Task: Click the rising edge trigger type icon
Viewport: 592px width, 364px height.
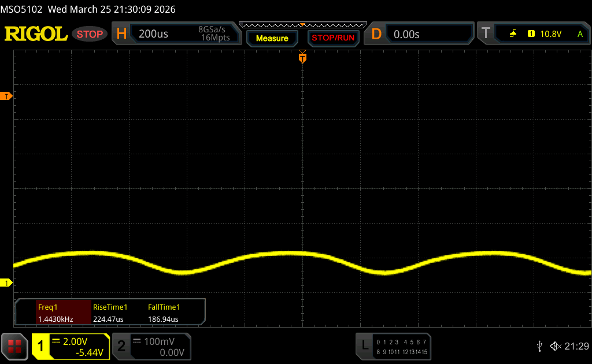Action: point(513,34)
